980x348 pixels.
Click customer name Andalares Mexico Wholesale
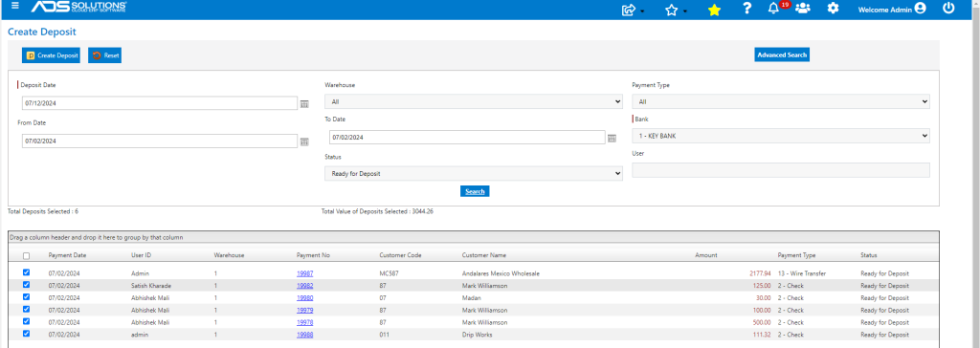click(501, 273)
